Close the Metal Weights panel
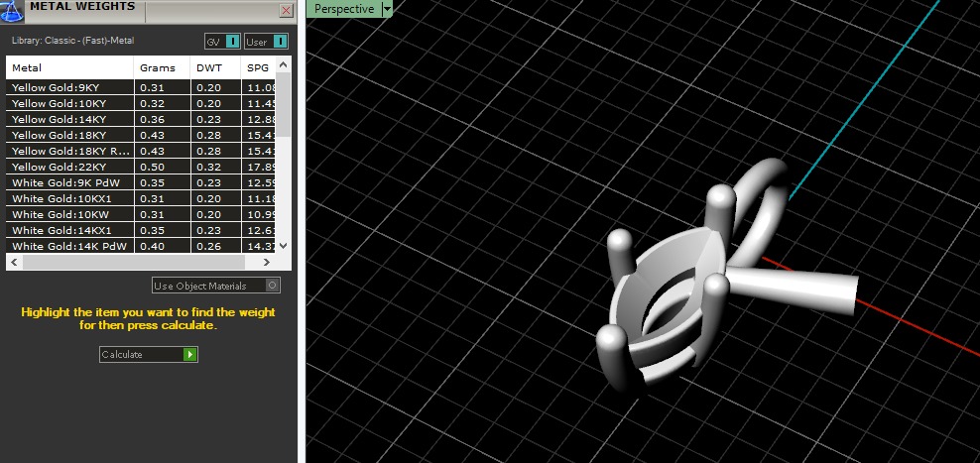Viewport: 980px width, 463px height. tap(286, 11)
